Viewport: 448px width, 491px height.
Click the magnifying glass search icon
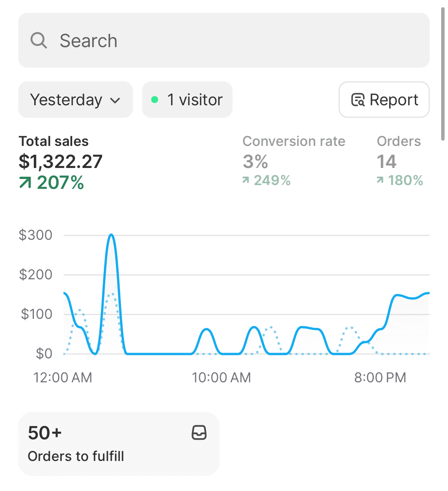[x=39, y=40]
